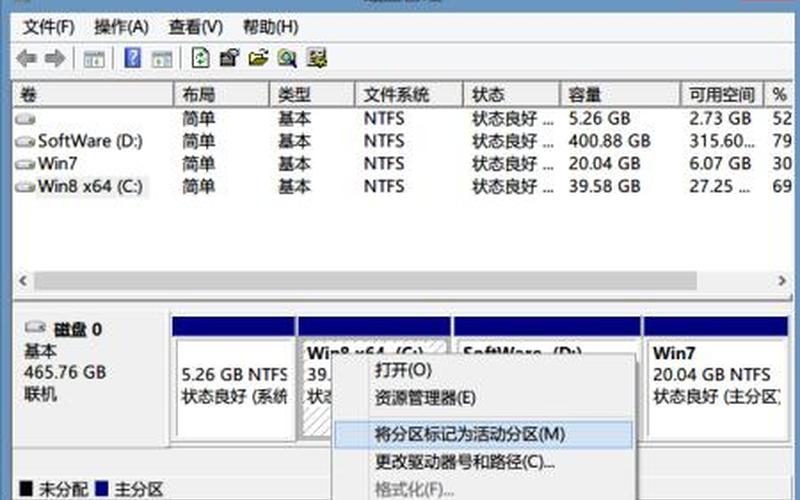The width and height of the screenshot is (800, 500).
Task: Click the Back arrow toolbar icon
Action: [x=27, y=58]
